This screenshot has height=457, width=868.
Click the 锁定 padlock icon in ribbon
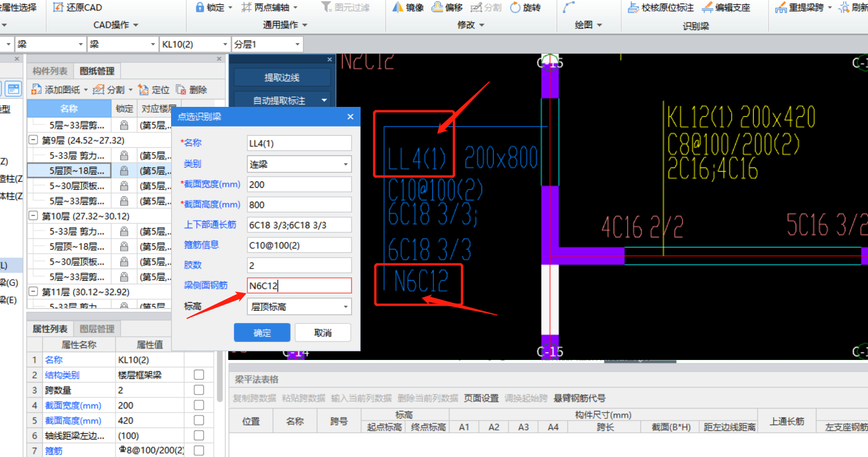click(200, 8)
